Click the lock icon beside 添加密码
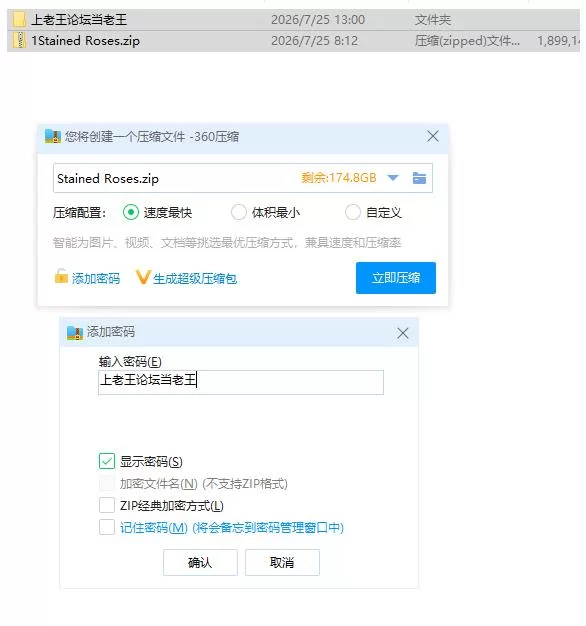This screenshot has height=626, width=586. pyautogui.click(x=61, y=276)
